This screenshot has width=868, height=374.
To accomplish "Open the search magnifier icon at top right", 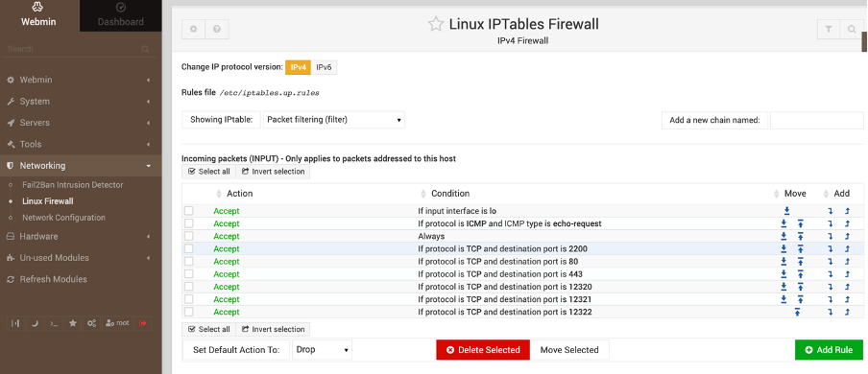I will [852, 30].
